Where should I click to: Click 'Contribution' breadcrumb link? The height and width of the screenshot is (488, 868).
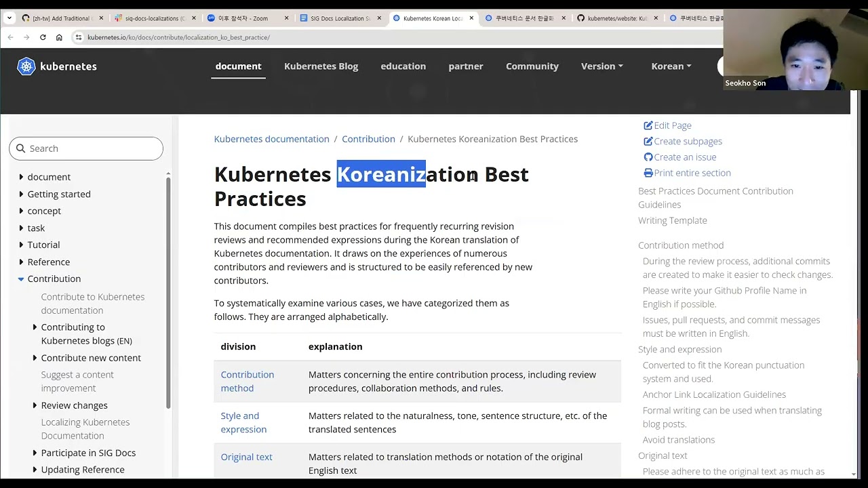pyautogui.click(x=368, y=139)
